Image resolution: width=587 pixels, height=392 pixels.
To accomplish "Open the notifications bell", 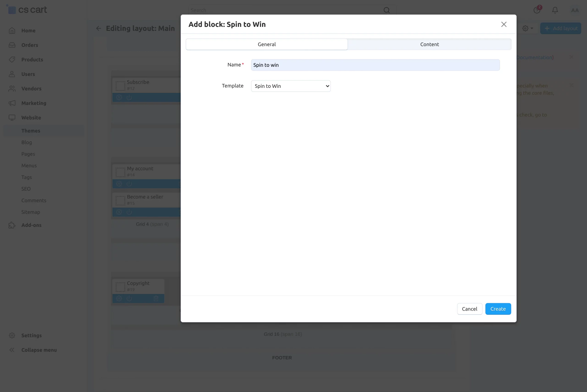I will pos(555,10).
